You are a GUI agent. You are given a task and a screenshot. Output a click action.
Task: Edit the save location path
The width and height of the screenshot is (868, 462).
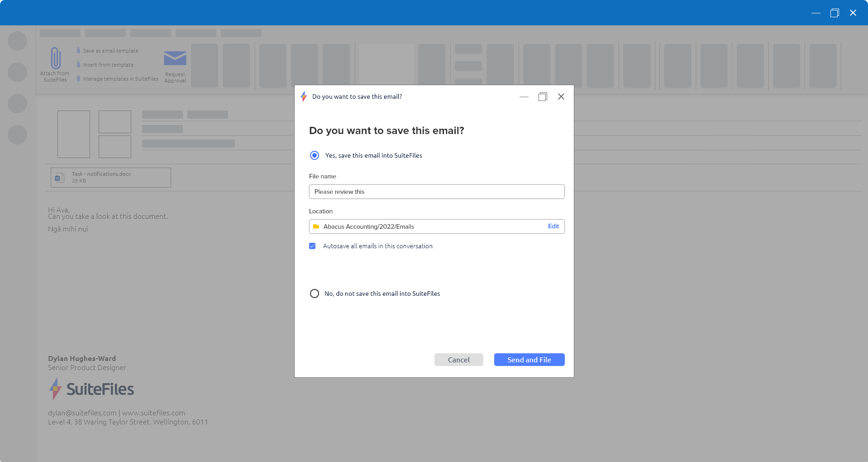(x=553, y=226)
